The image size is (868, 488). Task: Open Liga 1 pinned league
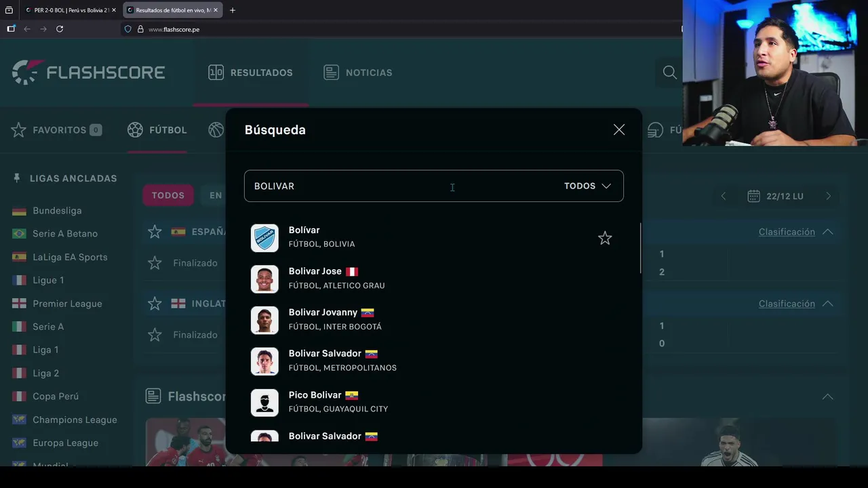[45, 350]
